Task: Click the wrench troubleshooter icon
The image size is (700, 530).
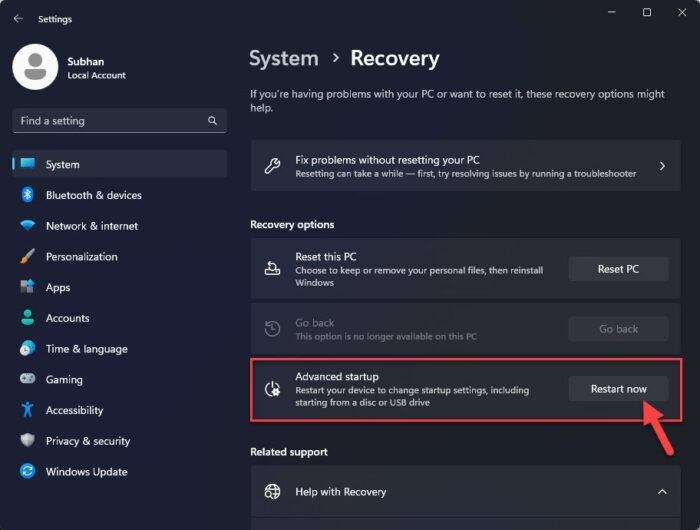Action: click(x=272, y=166)
